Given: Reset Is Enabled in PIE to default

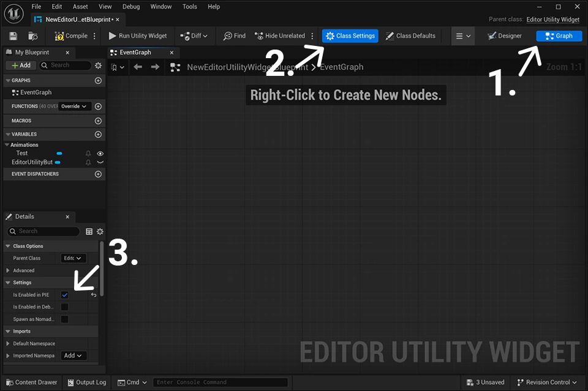Looking at the screenshot, I should tap(94, 295).
